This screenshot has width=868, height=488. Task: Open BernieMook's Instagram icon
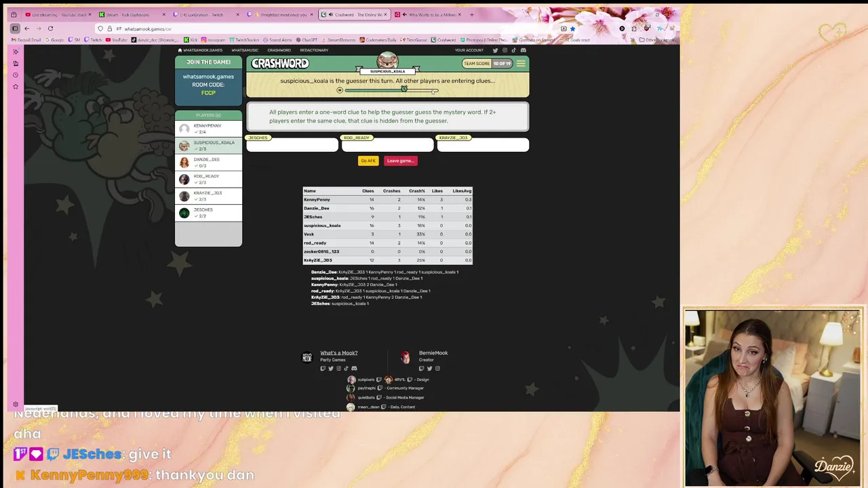[437, 369]
